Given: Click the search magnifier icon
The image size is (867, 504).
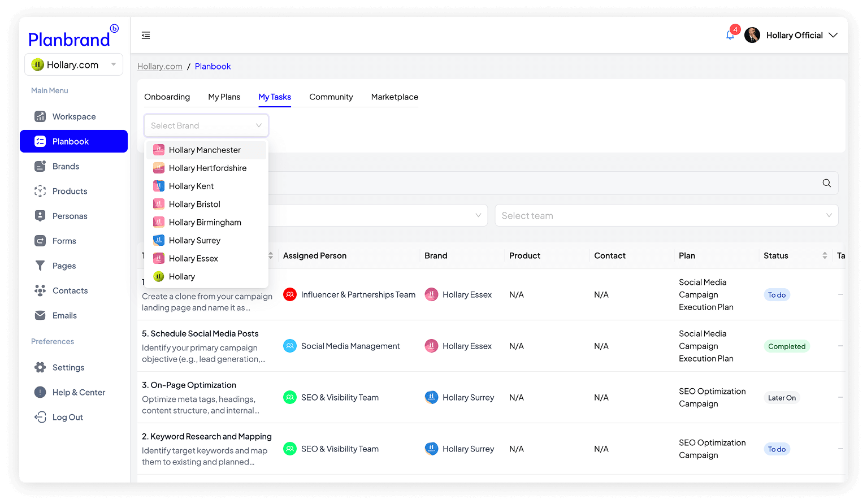Looking at the screenshot, I should pos(826,183).
